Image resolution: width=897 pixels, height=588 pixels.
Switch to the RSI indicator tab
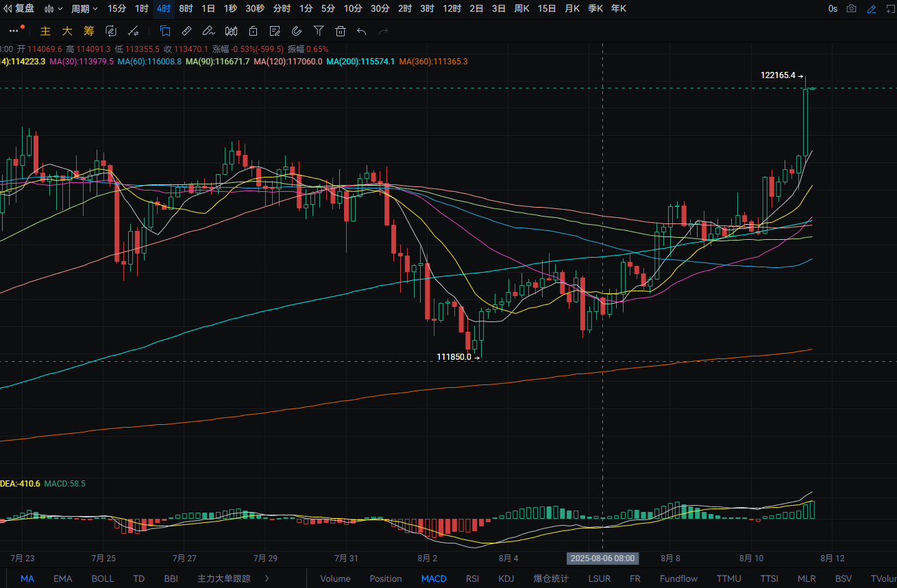[x=473, y=578]
